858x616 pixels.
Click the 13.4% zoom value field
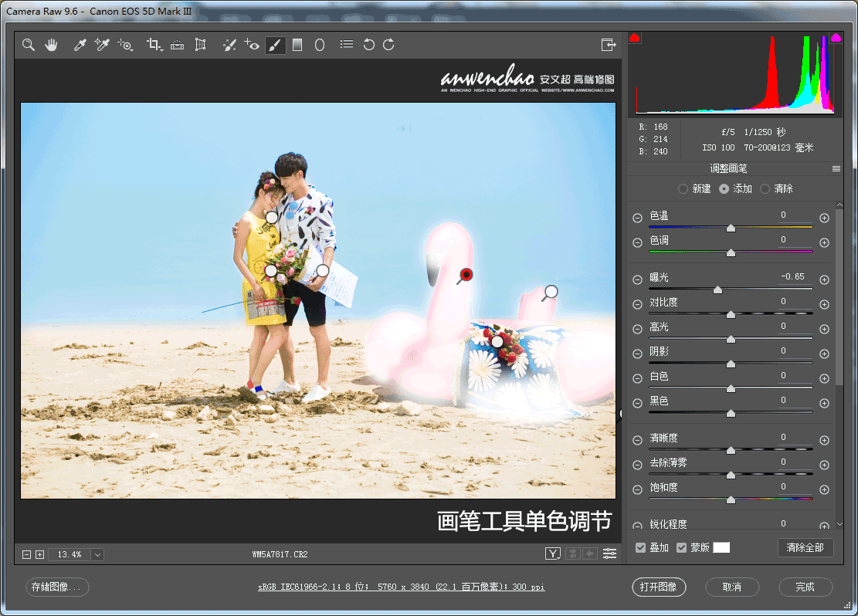point(70,555)
